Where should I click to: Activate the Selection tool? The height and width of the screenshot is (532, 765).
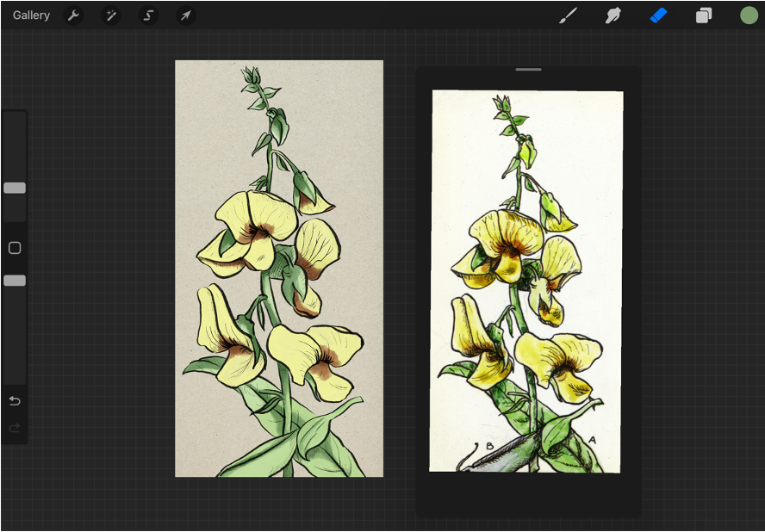148,15
